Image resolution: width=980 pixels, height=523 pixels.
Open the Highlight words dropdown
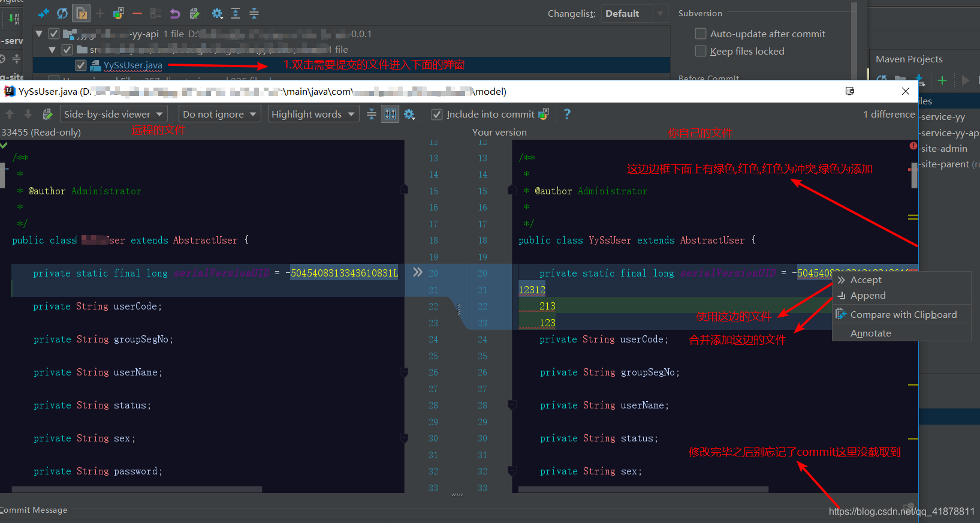[313, 114]
